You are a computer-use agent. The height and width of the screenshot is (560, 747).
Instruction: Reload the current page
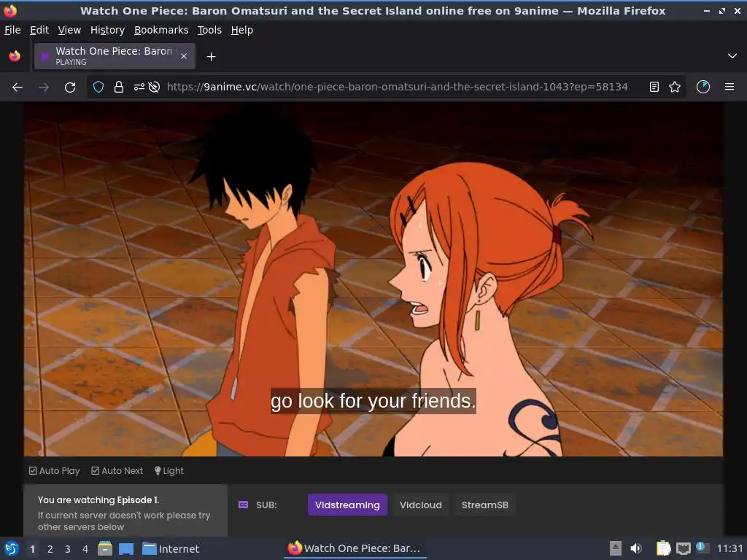[x=70, y=87]
